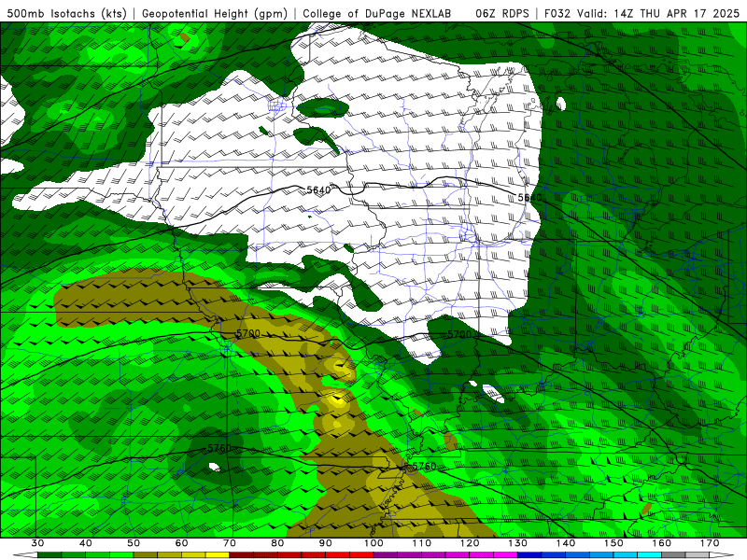Click the 'Geopotential Height (gpm)' header text
The width and height of the screenshot is (747, 560).
[215, 13]
